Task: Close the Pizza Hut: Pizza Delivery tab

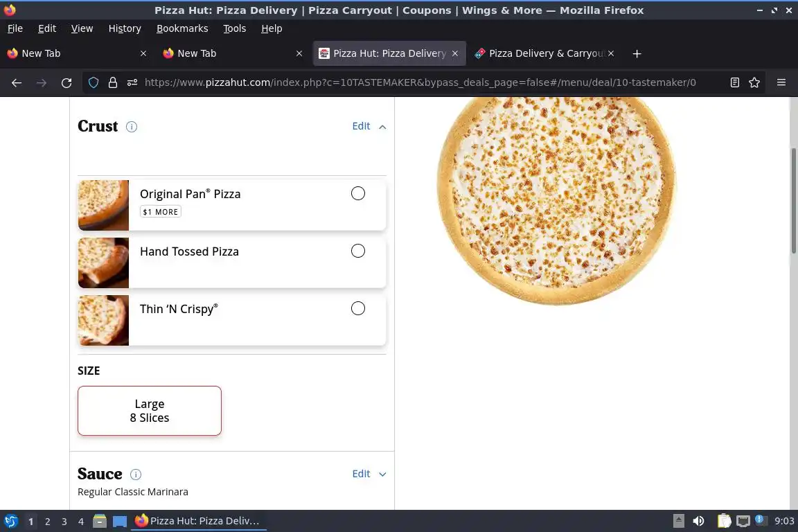Action: tap(455, 53)
